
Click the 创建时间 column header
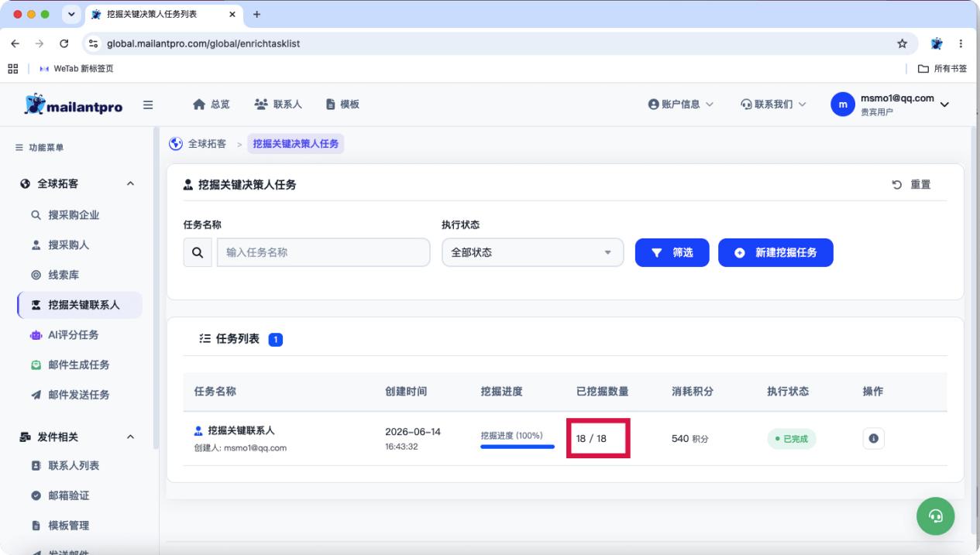click(407, 392)
